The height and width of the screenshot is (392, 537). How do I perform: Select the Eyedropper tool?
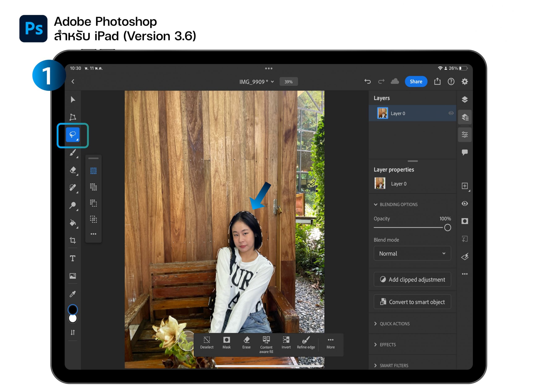(73, 294)
